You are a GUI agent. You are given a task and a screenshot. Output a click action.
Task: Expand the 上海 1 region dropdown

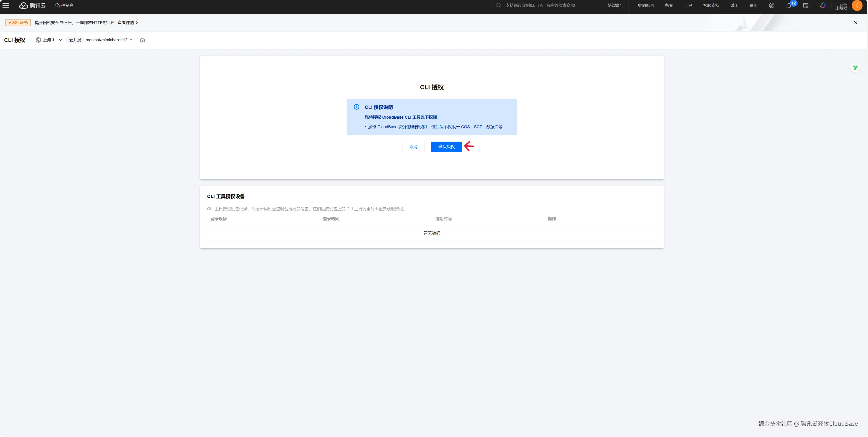pos(49,40)
